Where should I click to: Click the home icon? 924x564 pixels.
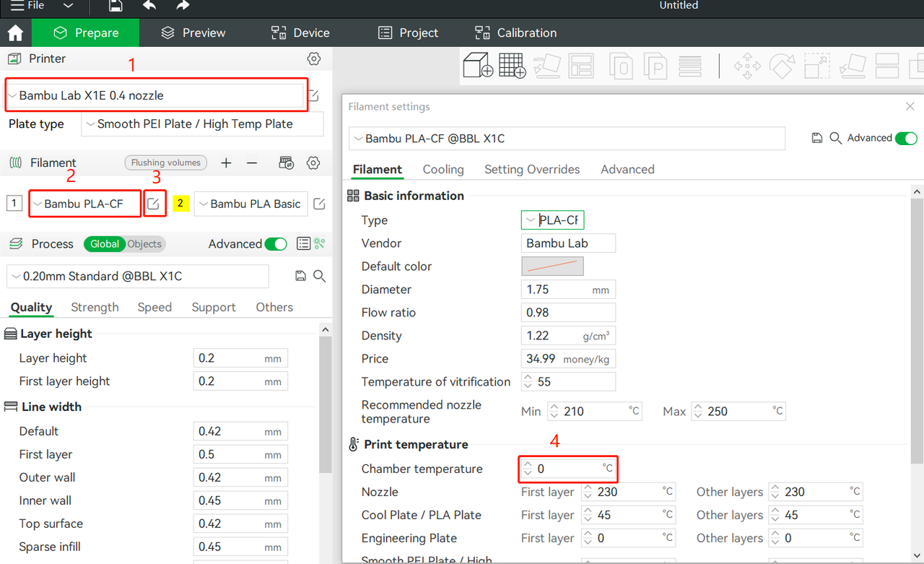click(x=15, y=33)
